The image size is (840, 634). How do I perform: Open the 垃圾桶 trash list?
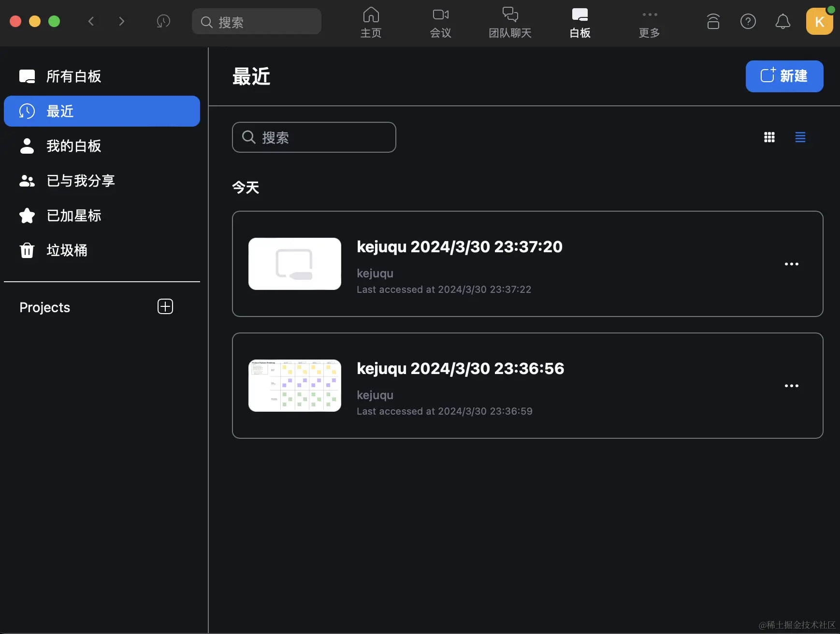coord(102,250)
